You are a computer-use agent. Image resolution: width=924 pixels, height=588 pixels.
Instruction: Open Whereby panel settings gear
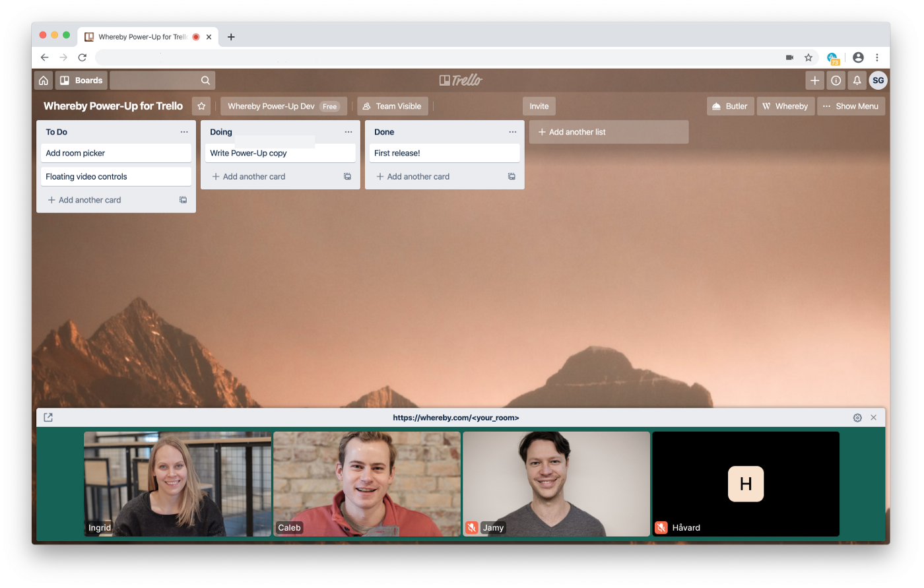[857, 418]
